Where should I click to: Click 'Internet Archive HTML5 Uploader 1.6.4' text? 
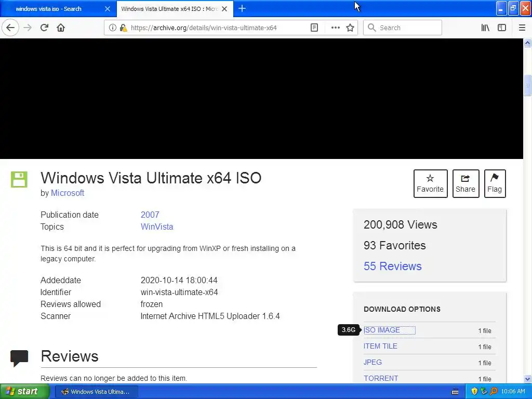click(210, 316)
